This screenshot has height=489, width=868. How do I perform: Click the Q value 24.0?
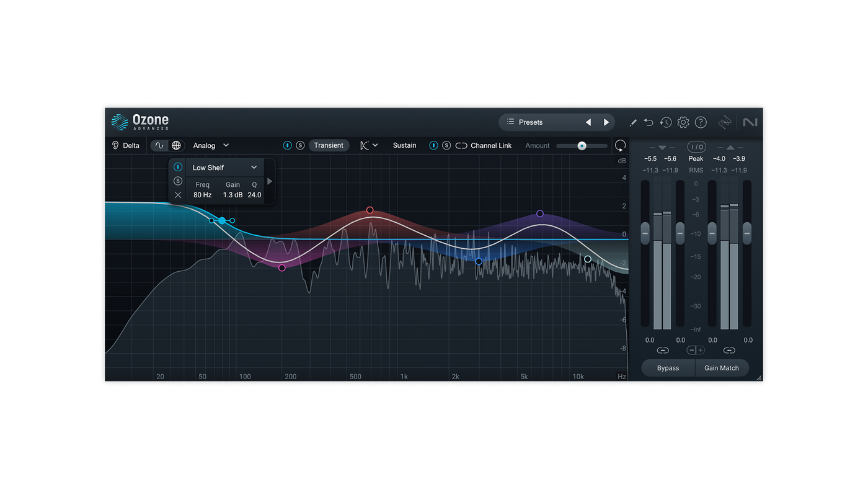pos(254,195)
